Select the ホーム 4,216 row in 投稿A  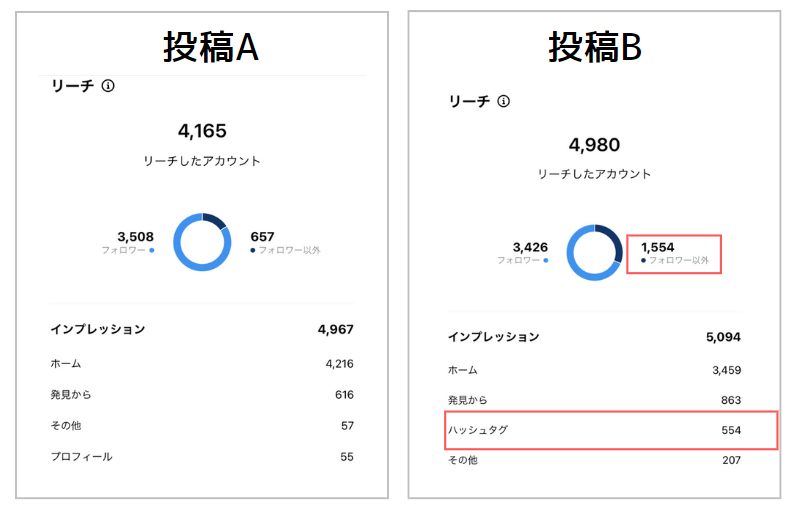[202, 363]
